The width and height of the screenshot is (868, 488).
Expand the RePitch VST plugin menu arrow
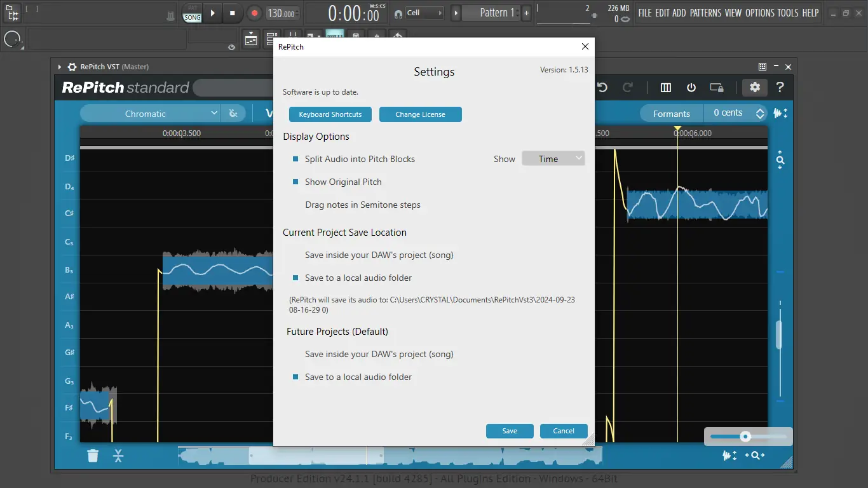tap(60, 67)
